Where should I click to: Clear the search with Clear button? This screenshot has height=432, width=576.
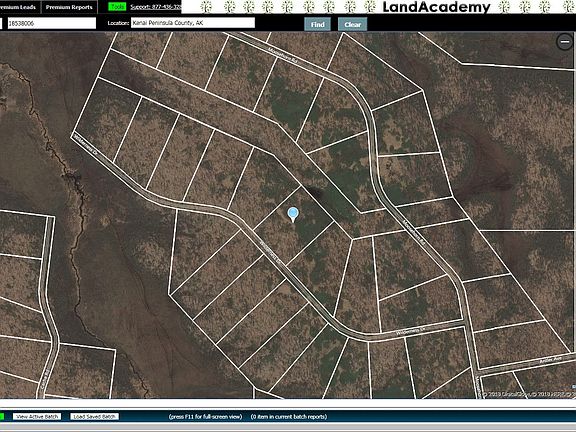tap(353, 25)
